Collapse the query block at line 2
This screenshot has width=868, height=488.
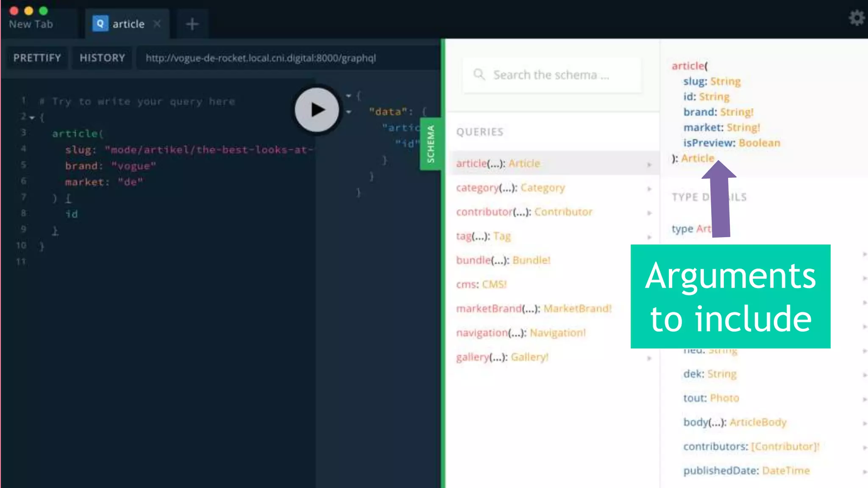(x=32, y=117)
